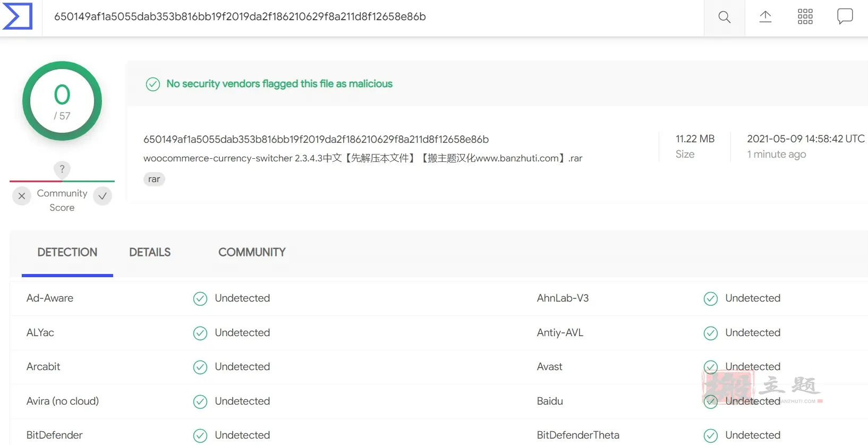Click the file hash search input field

(x=372, y=17)
